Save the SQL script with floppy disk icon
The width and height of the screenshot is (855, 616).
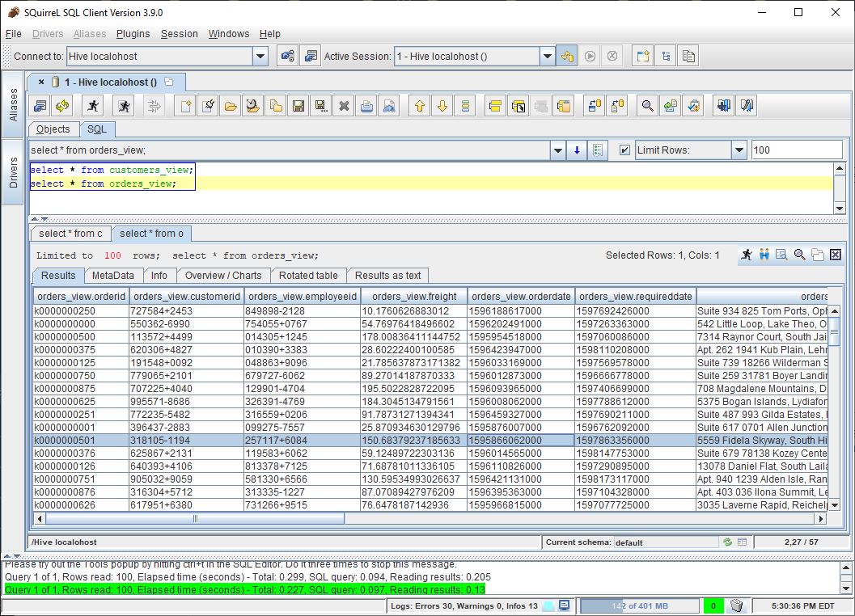pos(298,106)
